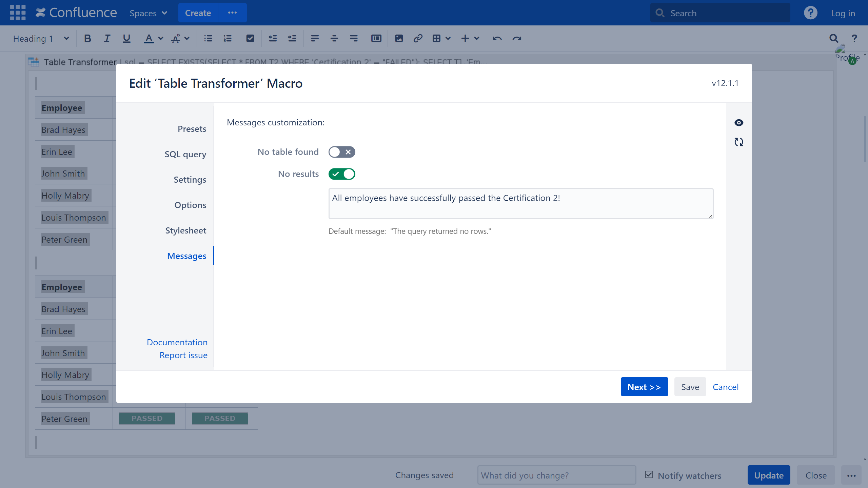Screen dimensions: 868x488
Task: Open the app switcher grid icon
Action: pos(18,13)
